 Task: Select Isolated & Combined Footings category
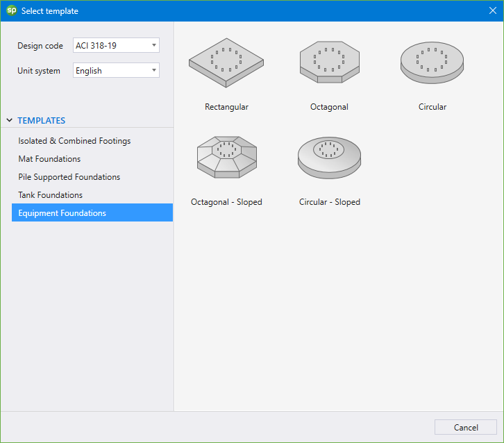tap(74, 141)
